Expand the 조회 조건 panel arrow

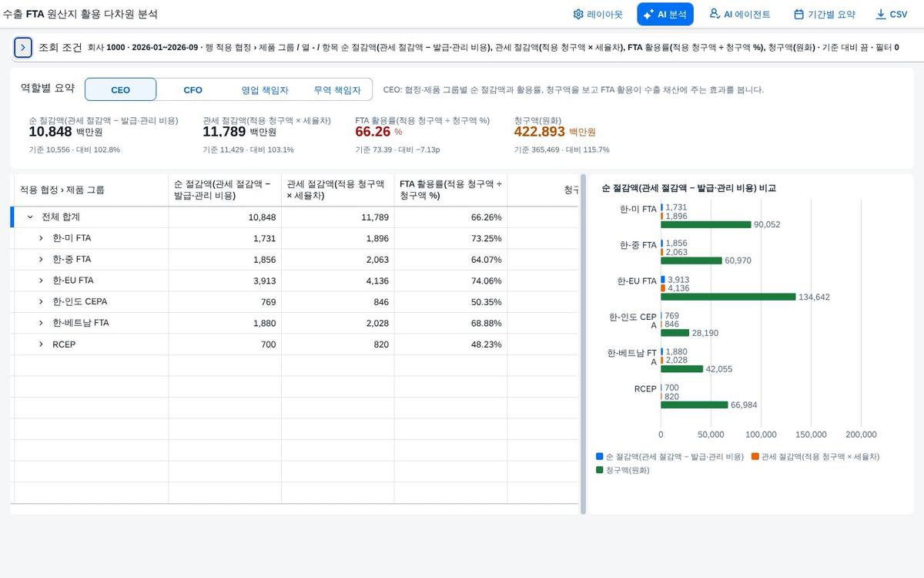click(x=23, y=47)
